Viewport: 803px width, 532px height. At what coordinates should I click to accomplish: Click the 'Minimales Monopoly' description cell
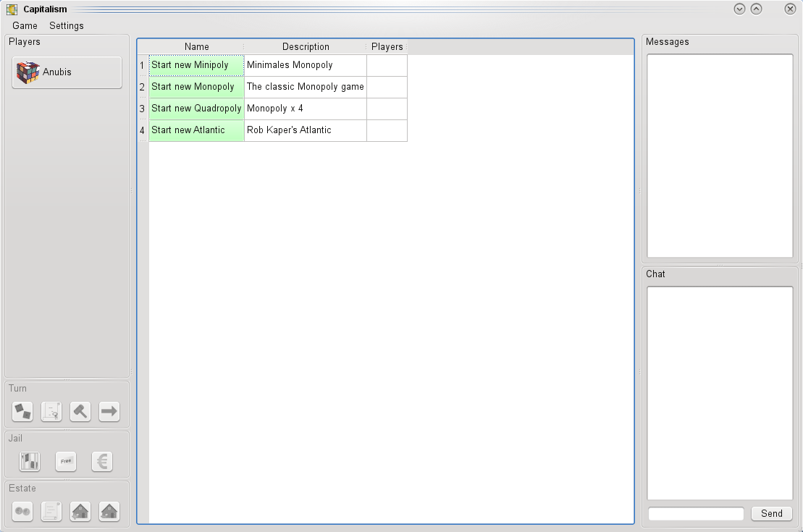[x=306, y=65]
